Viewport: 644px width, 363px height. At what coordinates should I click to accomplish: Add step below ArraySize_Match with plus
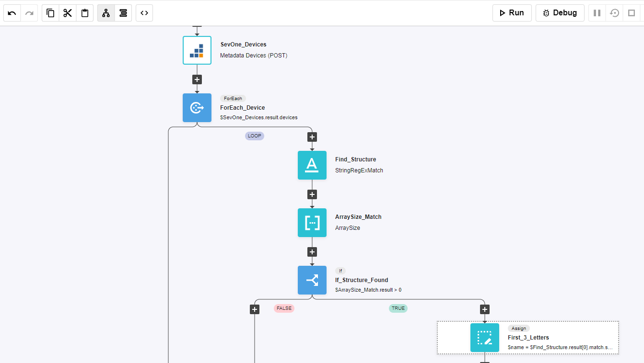point(312,252)
